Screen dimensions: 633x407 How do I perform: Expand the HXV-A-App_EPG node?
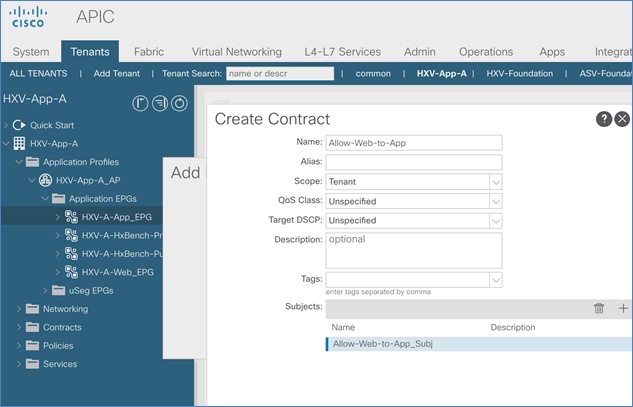(x=58, y=217)
